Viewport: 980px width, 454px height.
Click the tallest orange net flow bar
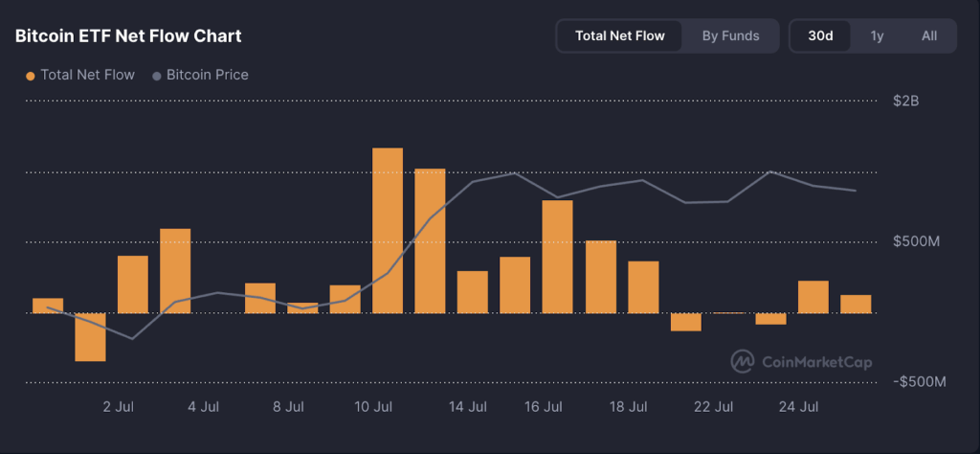[x=388, y=230]
